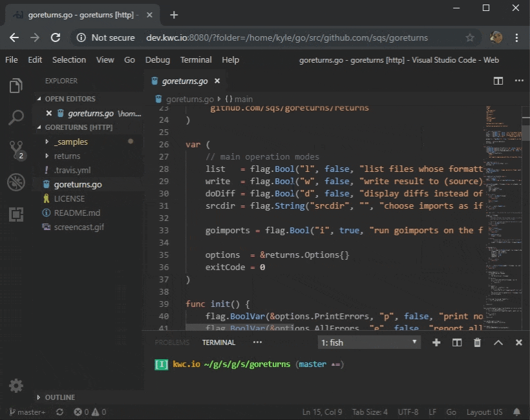Open a new browser tab
This screenshot has width=530, height=420.
pyautogui.click(x=174, y=15)
